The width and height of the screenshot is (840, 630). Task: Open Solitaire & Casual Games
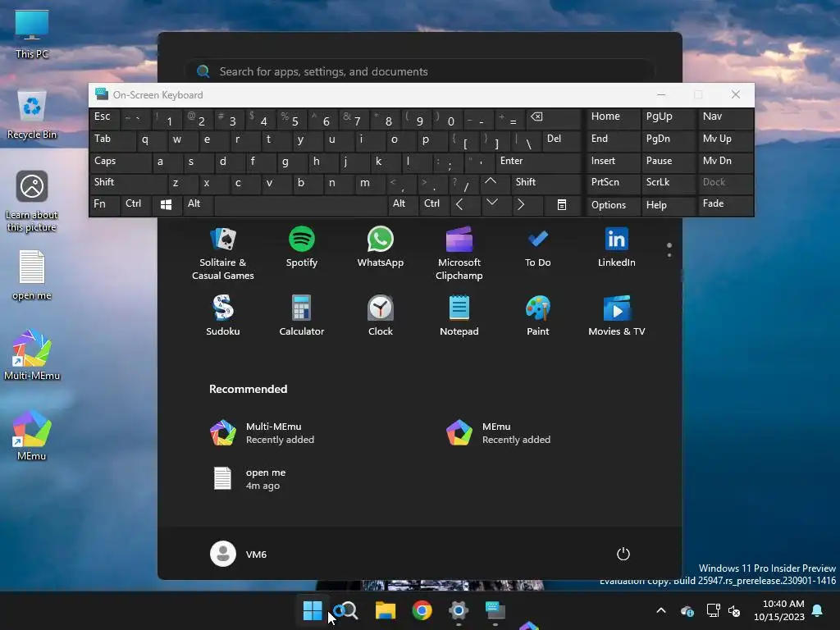pos(223,253)
